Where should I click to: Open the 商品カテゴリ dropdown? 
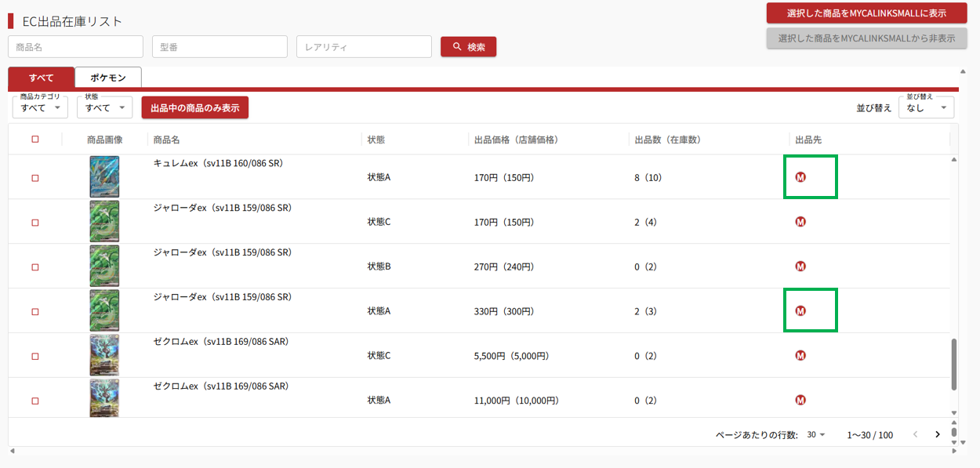click(x=40, y=107)
